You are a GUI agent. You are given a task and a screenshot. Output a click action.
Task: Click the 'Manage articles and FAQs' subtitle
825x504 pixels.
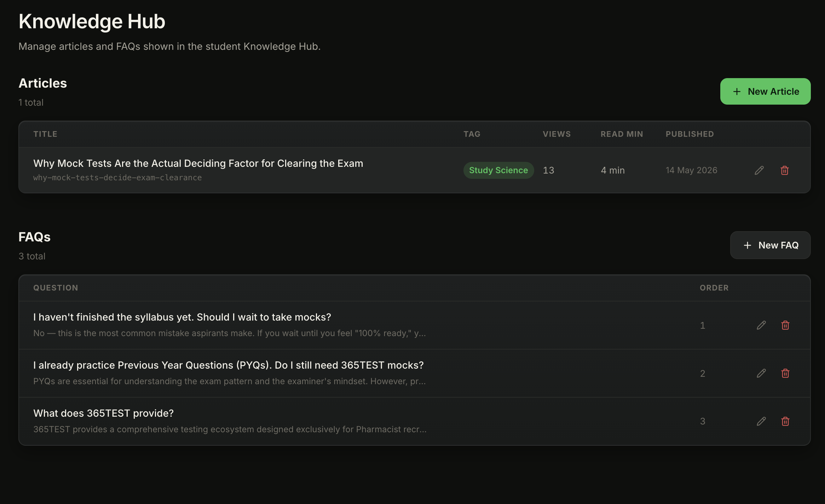coord(169,46)
